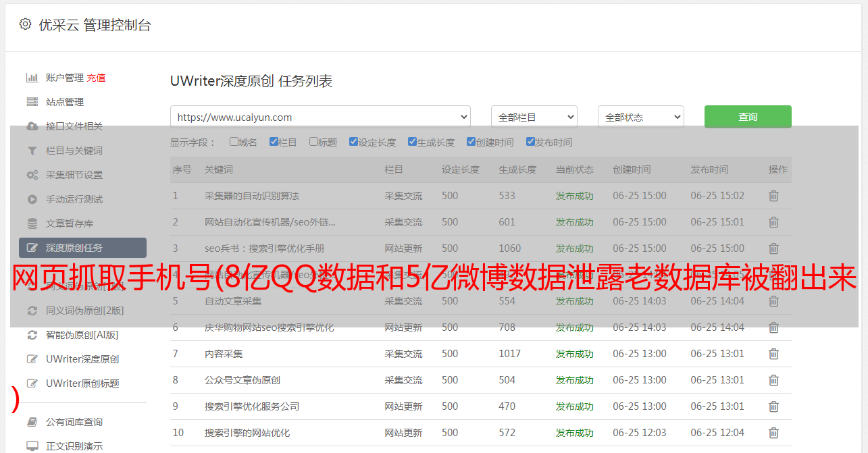
Task: Remove 公众号文章伪原创 task via trash icon
Action: click(x=773, y=380)
